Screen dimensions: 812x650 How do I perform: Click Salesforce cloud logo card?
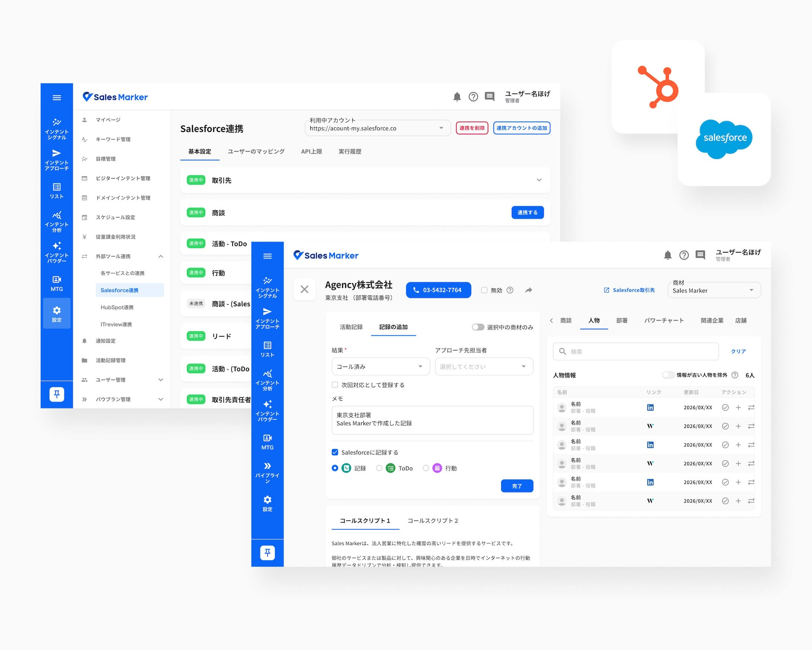click(724, 139)
